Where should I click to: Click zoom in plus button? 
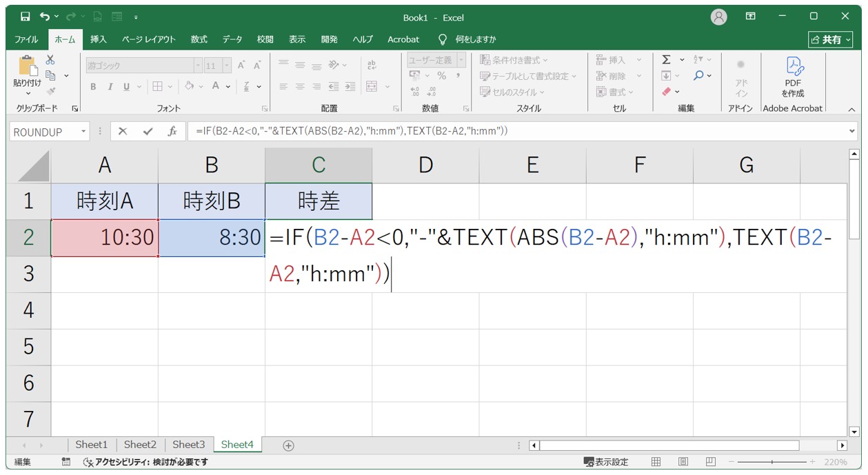point(812,462)
